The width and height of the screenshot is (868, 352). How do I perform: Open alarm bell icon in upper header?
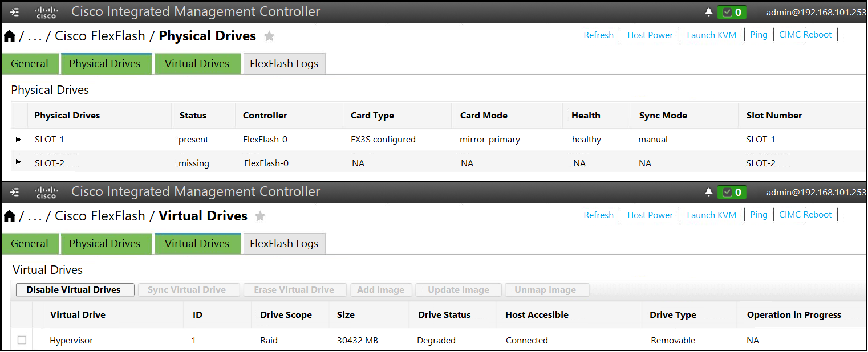click(x=709, y=12)
